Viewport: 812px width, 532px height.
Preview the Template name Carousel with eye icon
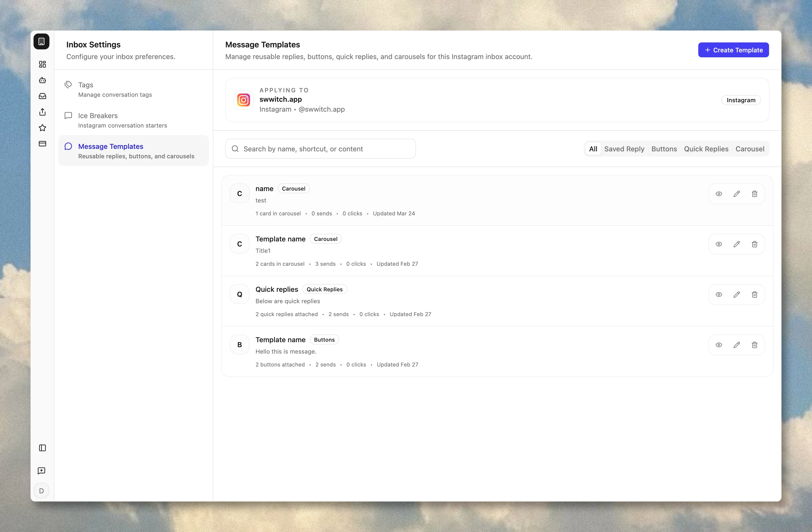[x=719, y=244]
